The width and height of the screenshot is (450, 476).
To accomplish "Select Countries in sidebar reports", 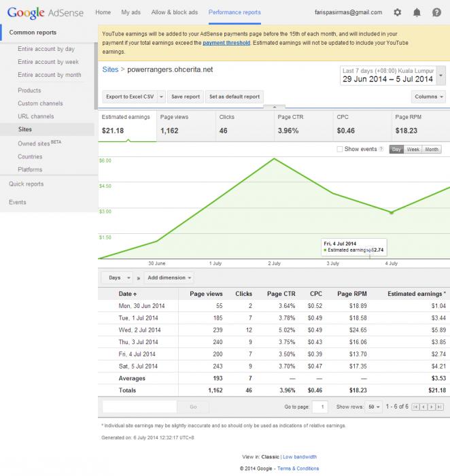I will click(x=30, y=156).
